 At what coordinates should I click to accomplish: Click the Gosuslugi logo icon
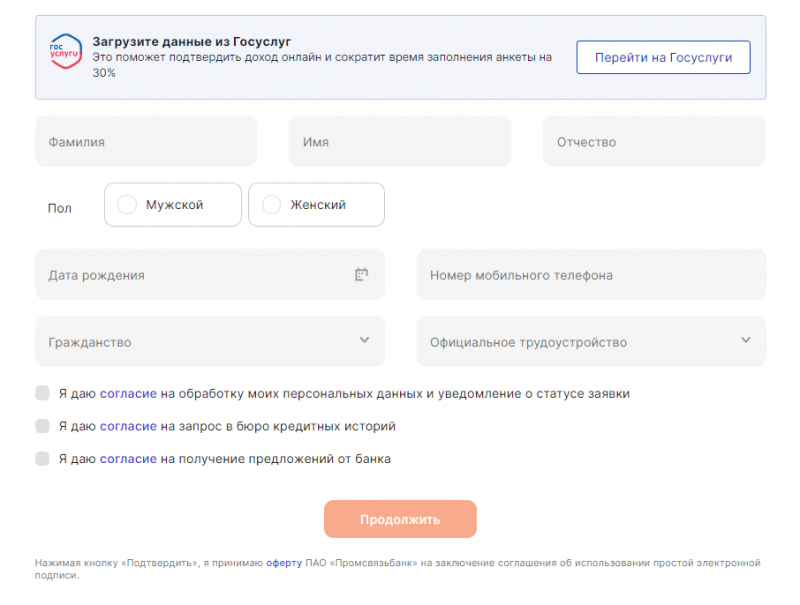tap(64, 50)
